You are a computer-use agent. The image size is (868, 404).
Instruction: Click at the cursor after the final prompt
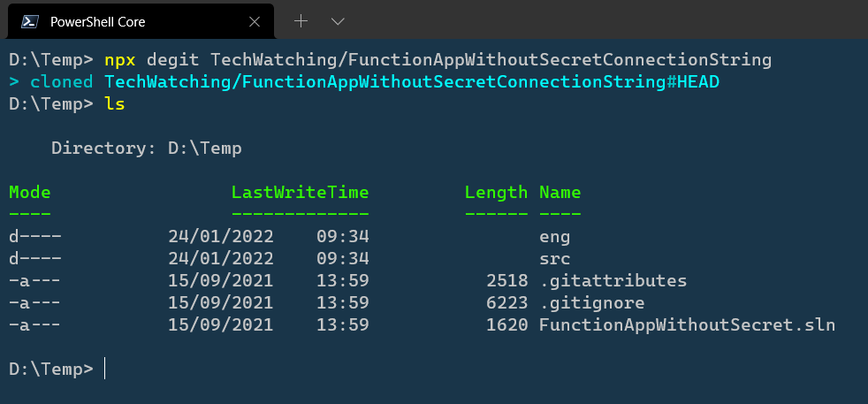[x=104, y=370]
